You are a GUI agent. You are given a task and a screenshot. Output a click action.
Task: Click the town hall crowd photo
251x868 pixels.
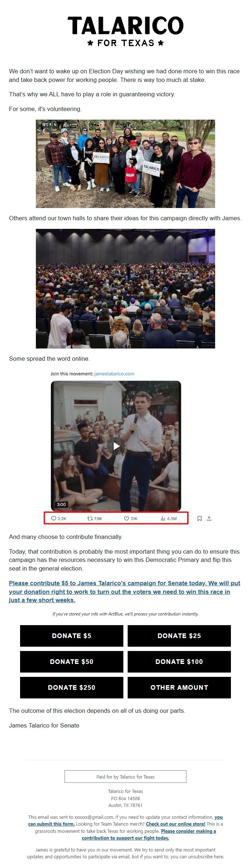coord(126,288)
